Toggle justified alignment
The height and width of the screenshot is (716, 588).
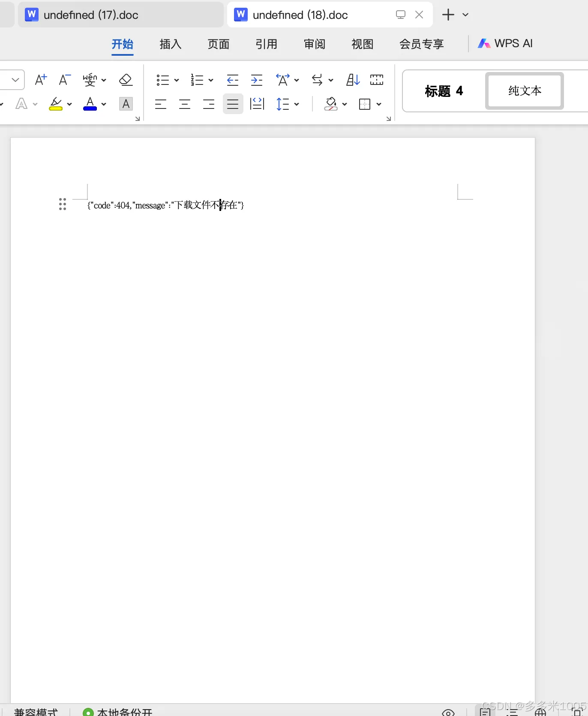coord(233,104)
